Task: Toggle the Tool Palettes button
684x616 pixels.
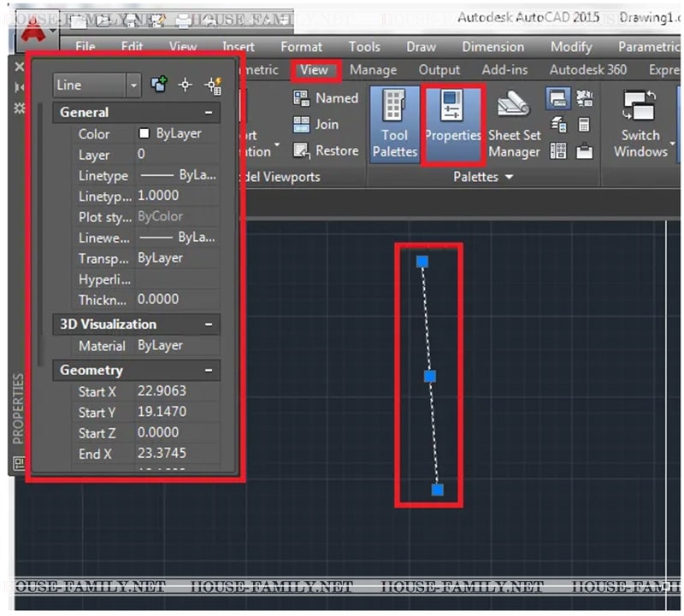Action: click(x=395, y=125)
